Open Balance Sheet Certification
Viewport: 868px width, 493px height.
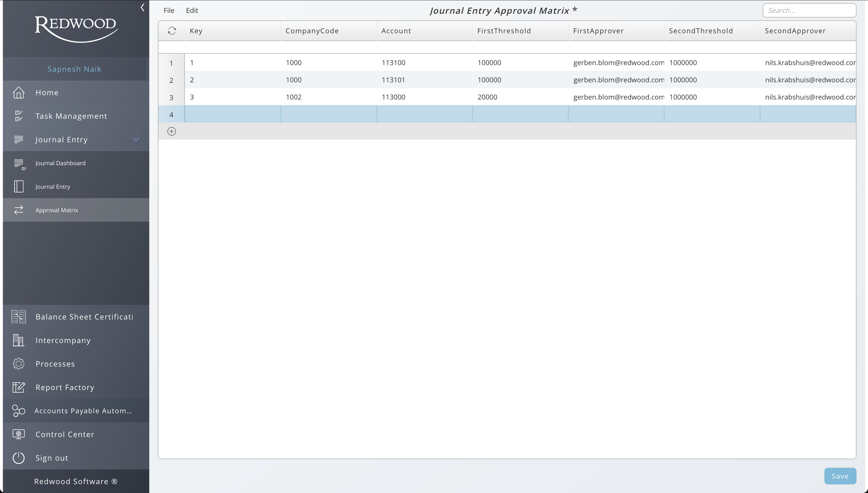click(x=76, y=317)
